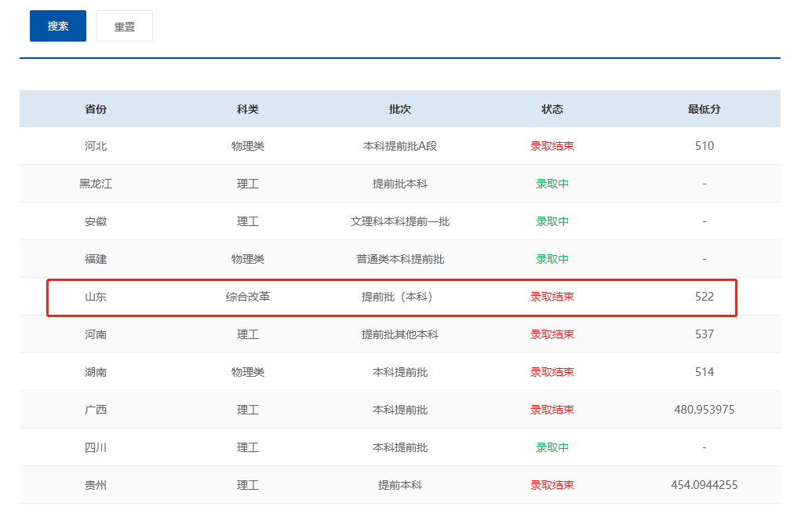Click 普通类本科提前批 batch cell
Viewport: 812px width, 518px height.
[400, 259]
